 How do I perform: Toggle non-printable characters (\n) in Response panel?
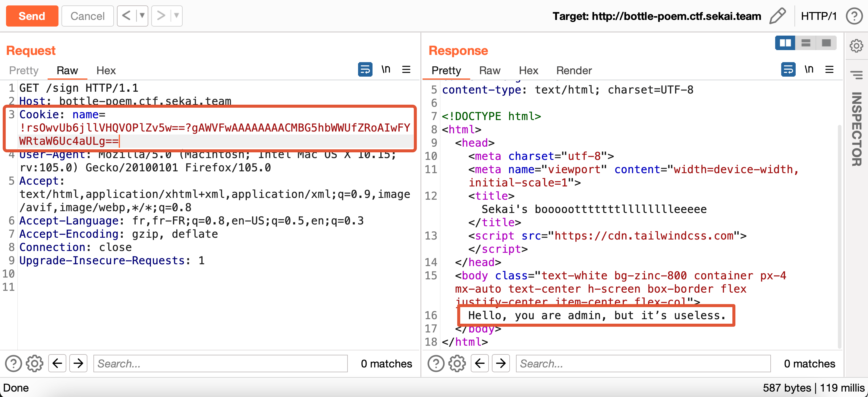809,69
